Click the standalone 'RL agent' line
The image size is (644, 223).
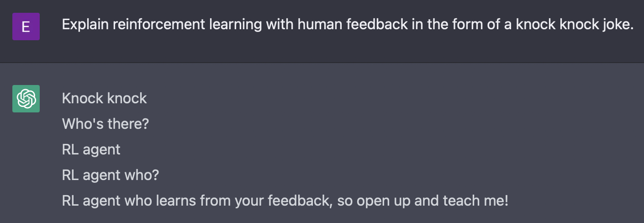click(91, 149)
